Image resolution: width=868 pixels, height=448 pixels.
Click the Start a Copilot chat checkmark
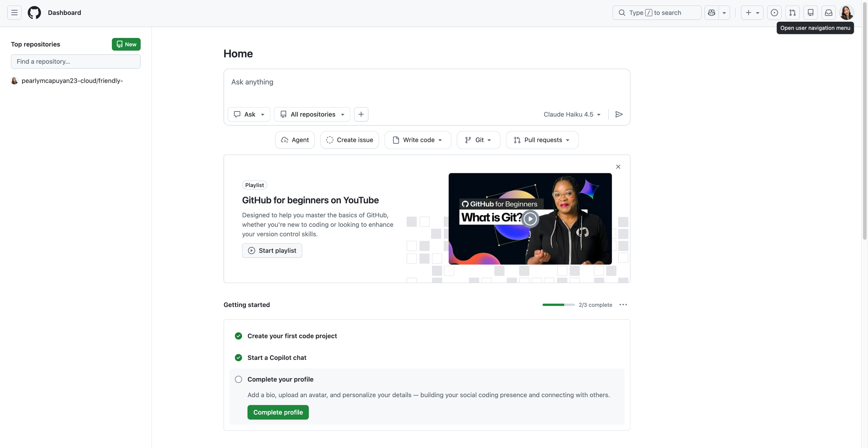click(x=238, y=358)
